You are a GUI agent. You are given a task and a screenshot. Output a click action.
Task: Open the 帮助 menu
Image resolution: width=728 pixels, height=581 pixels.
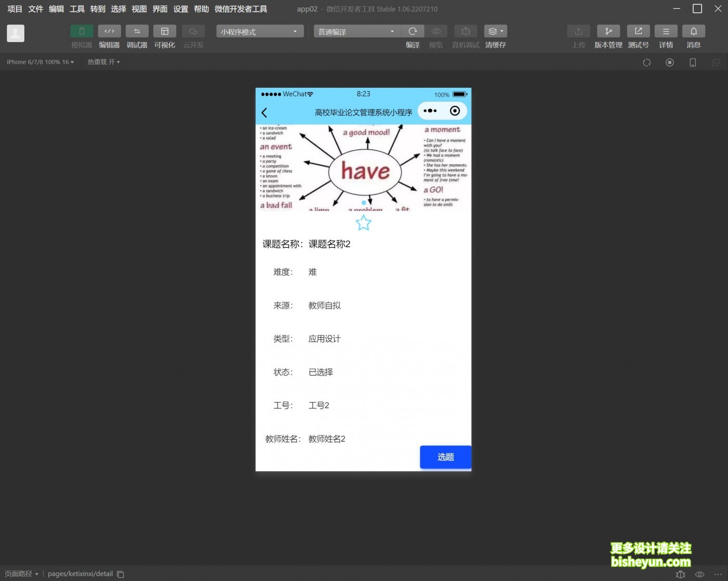point(201,9)
